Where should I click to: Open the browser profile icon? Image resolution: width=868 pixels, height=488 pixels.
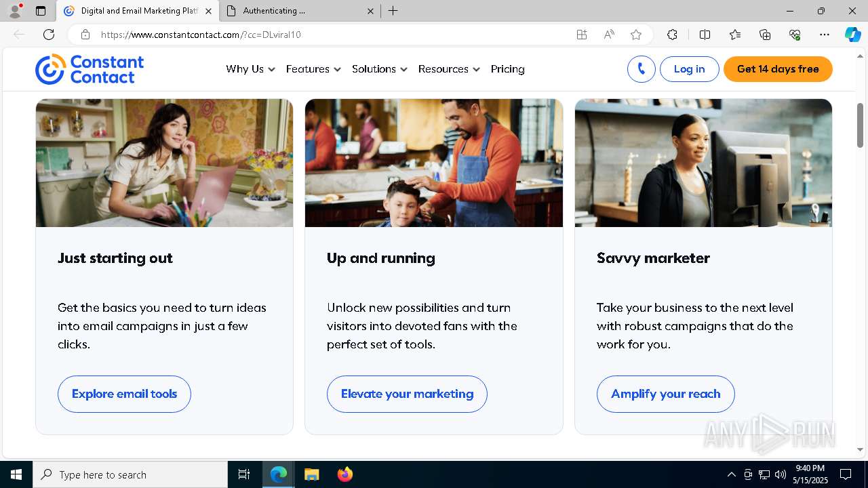click(15, 11)
